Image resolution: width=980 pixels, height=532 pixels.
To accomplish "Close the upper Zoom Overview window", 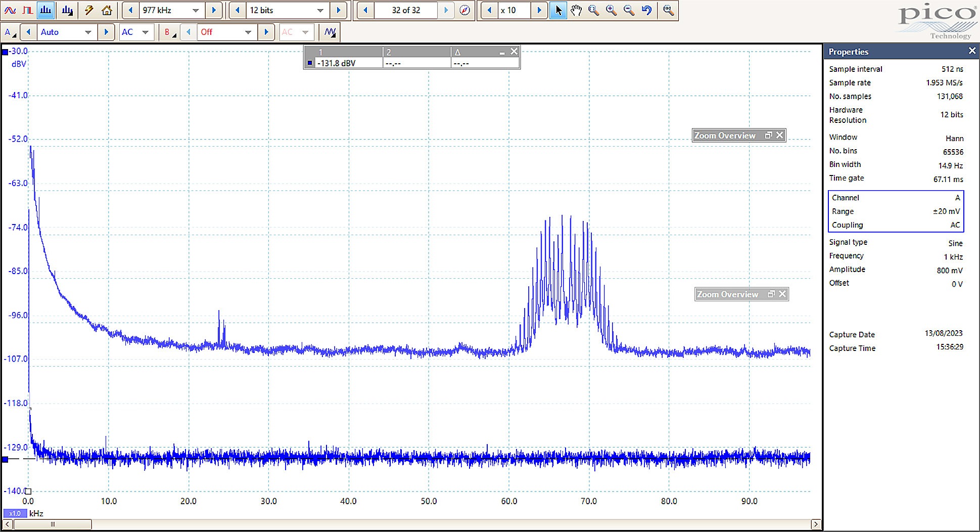I will click(780, 135).
